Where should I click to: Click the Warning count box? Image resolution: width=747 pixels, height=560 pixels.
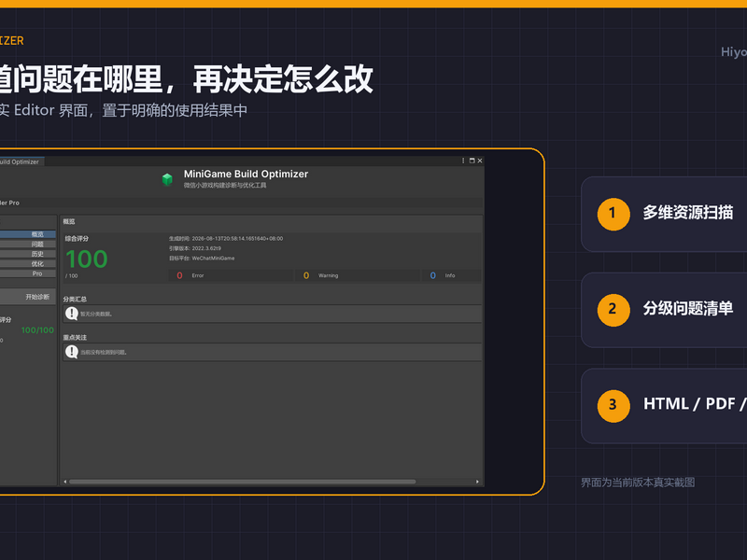359,275
